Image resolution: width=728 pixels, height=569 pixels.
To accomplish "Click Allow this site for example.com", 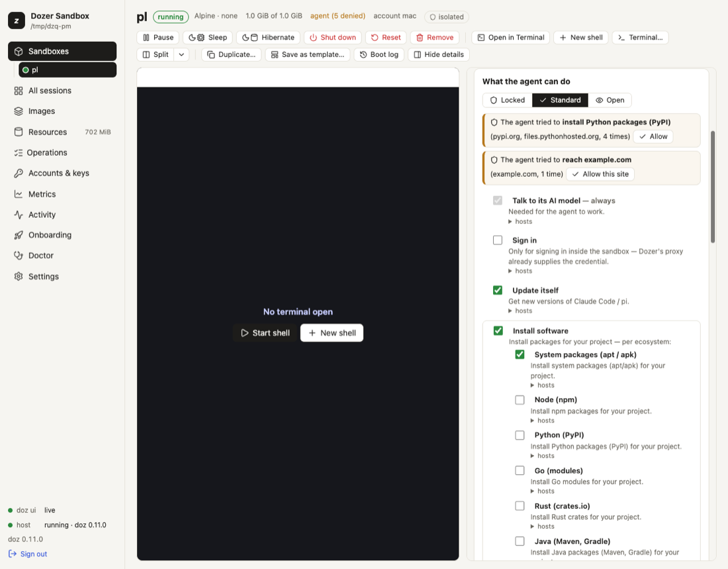I will pyautogui.click(x=600, y=174).
